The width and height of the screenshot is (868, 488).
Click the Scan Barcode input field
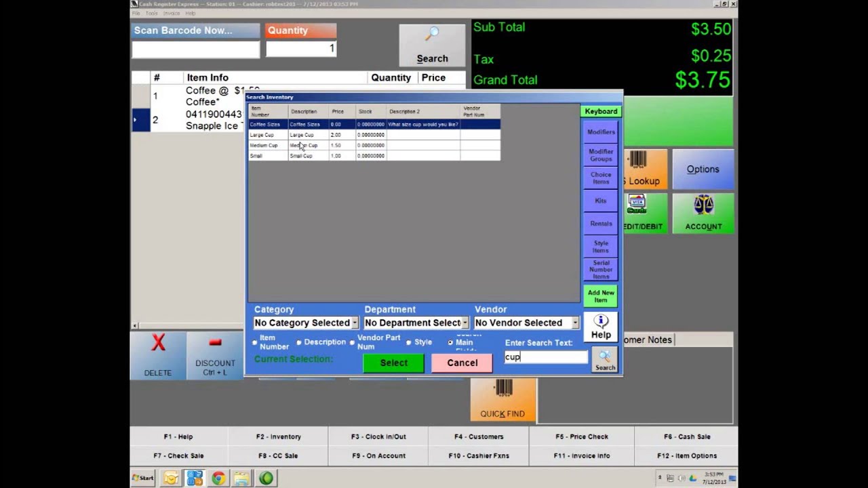195,49
